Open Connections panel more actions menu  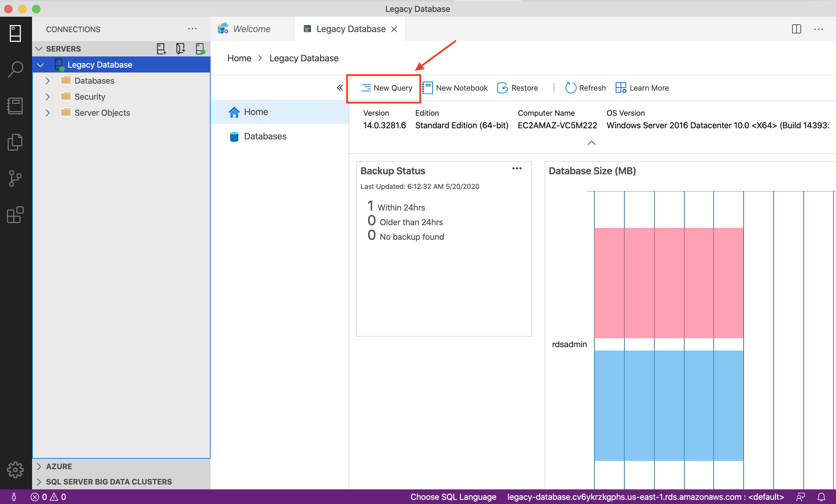point(192,29)
